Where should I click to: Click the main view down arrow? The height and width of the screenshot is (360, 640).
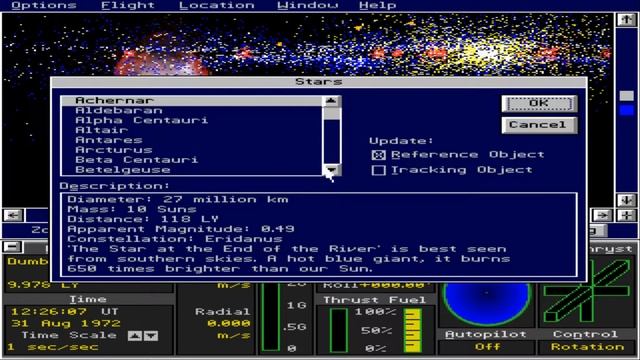tap(626, 200)
